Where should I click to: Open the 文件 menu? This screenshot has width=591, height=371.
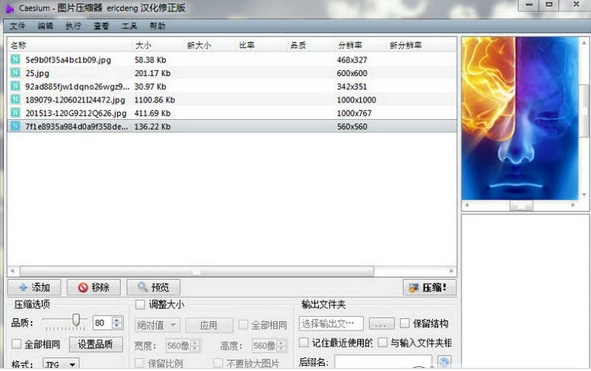pyautogui.click(x=17, y=26)
